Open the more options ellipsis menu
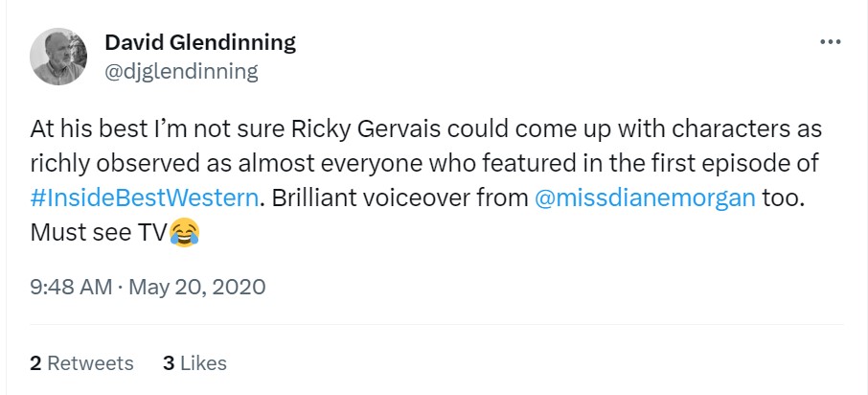868x395 pixels. pos(829,43)
